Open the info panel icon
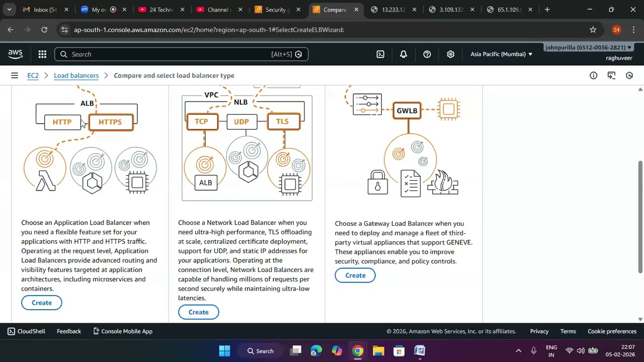644x362 pixels. [x=594, y=75]
